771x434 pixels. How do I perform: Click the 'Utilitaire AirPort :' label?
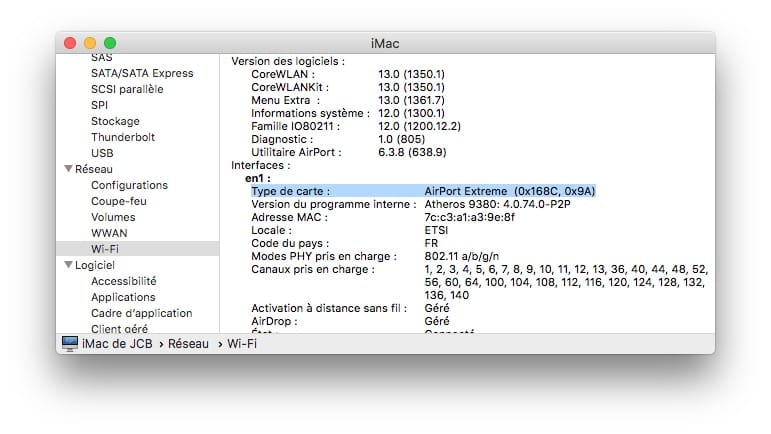[x=297, y=152]
